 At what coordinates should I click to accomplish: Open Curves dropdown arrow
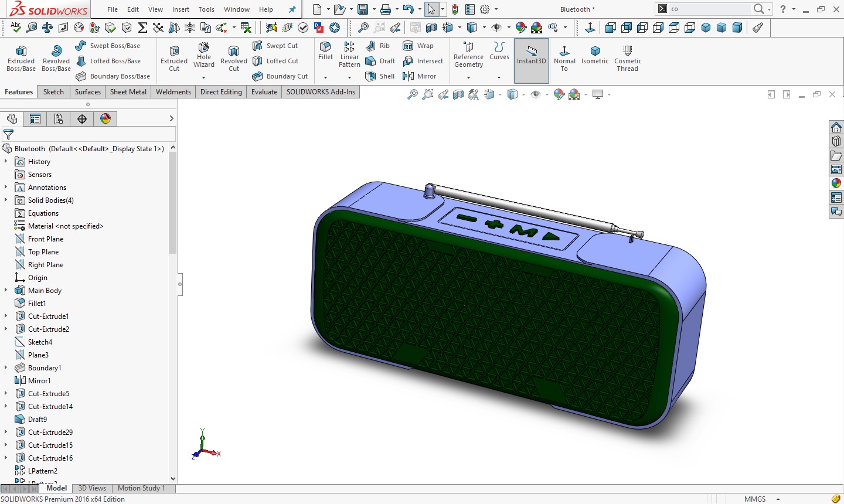499,77
